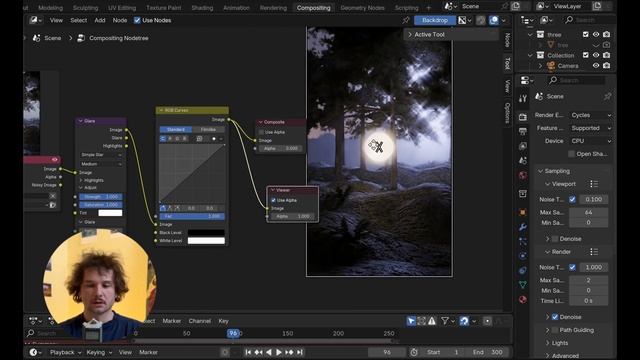The image size is (640, 360).
Task: Toggle Viewport Noise Threshold checkbox
Action: [x=572, y=199]
